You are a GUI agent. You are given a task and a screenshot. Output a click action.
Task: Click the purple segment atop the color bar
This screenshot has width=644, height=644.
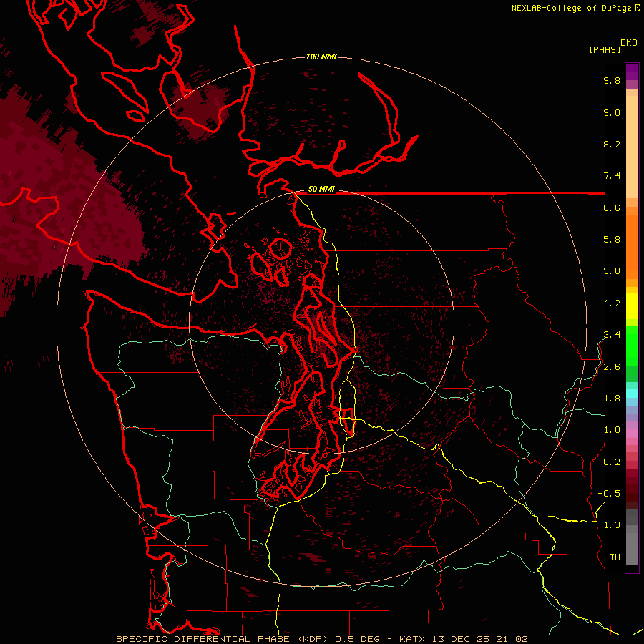tap(632, 72)
